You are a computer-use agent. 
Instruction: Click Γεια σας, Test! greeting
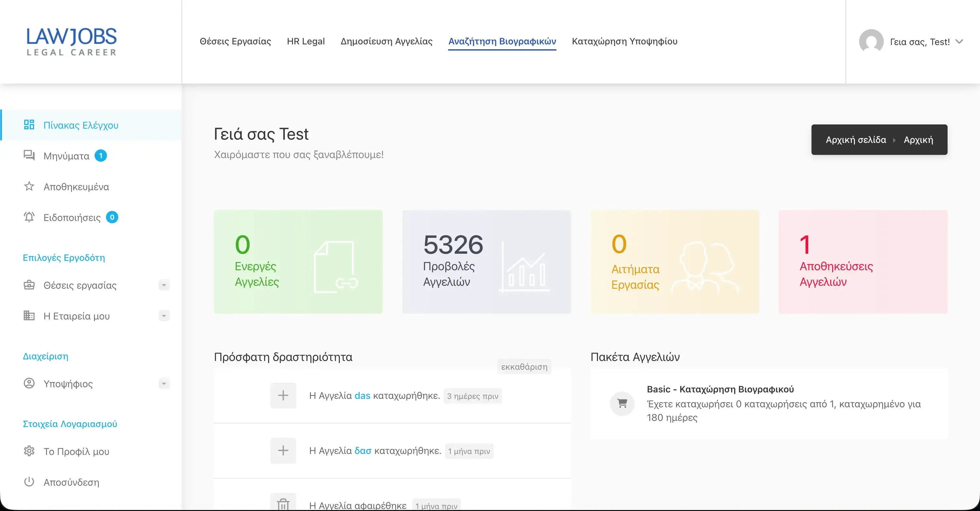(920, 42)
